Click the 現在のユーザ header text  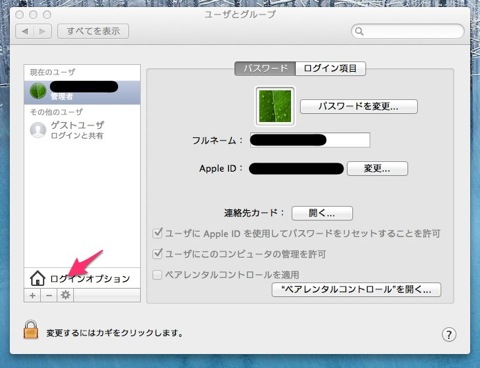pos(53,72)
